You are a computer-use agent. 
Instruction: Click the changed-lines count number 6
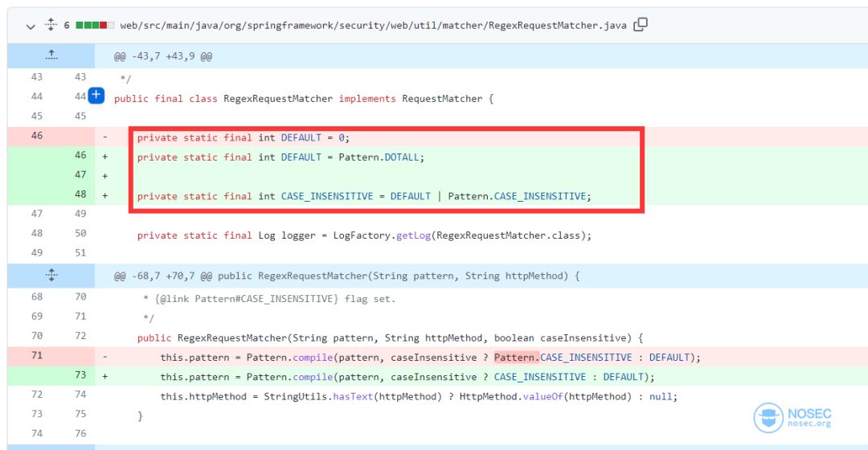(x=67, y=26)
